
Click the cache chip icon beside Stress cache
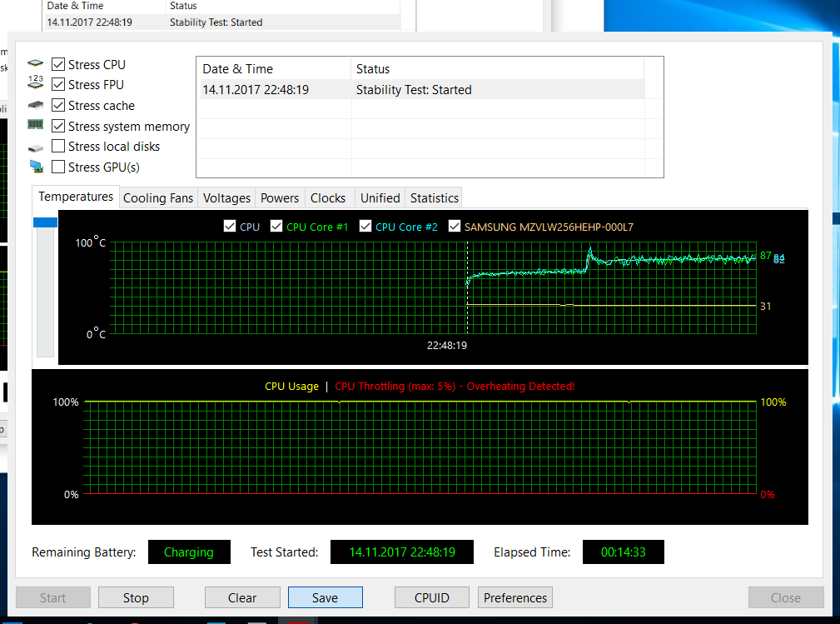coord(35,104)
